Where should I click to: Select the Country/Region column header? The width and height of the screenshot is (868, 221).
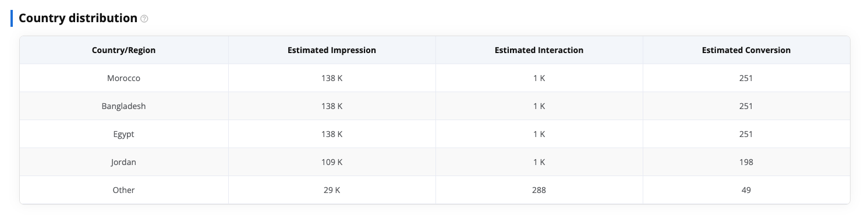click(124, 50)
